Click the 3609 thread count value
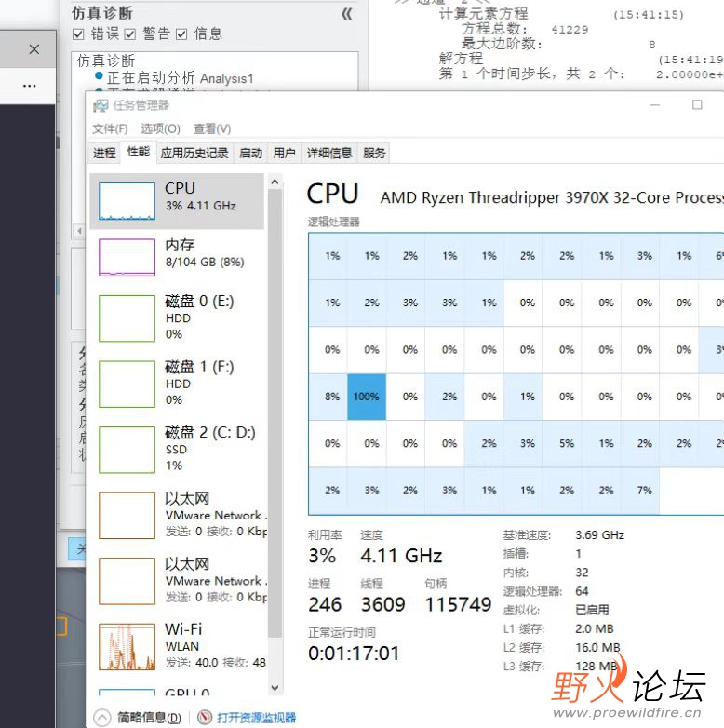This screenshot has height=728, width=724. pyautogui.click(x=383, y=604)
